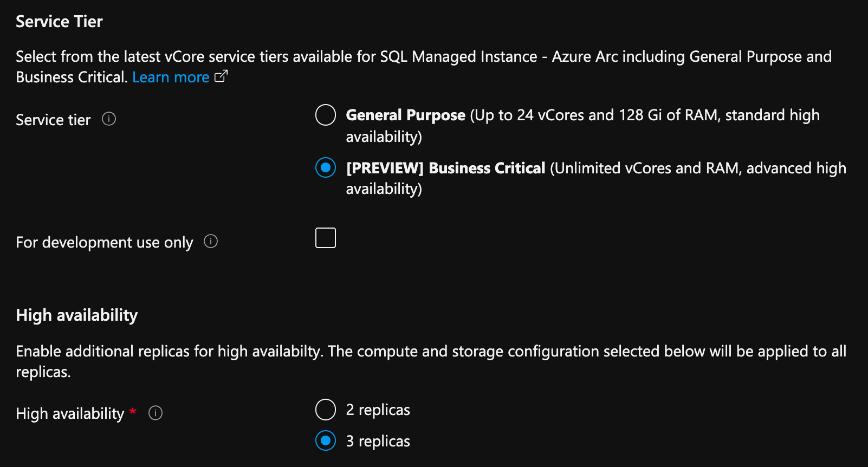Select the [PREVIEW] Business Critical tier

pos(325,168)
